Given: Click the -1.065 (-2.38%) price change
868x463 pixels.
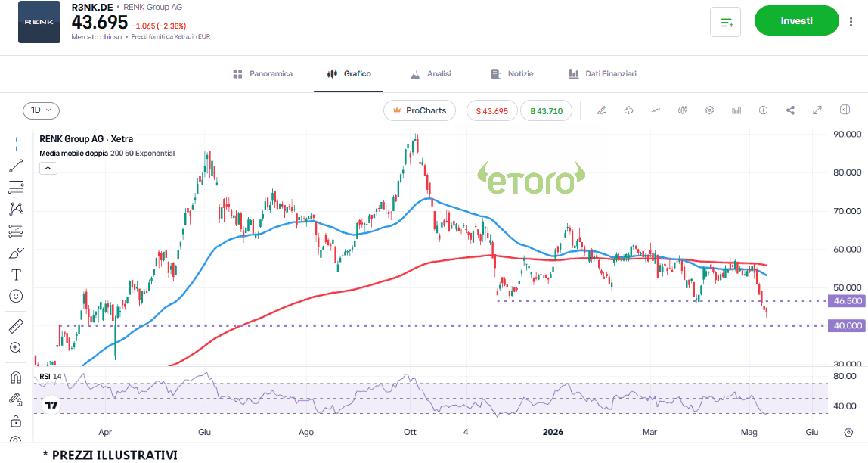Looking at the screenshot, I should [159, 26].
